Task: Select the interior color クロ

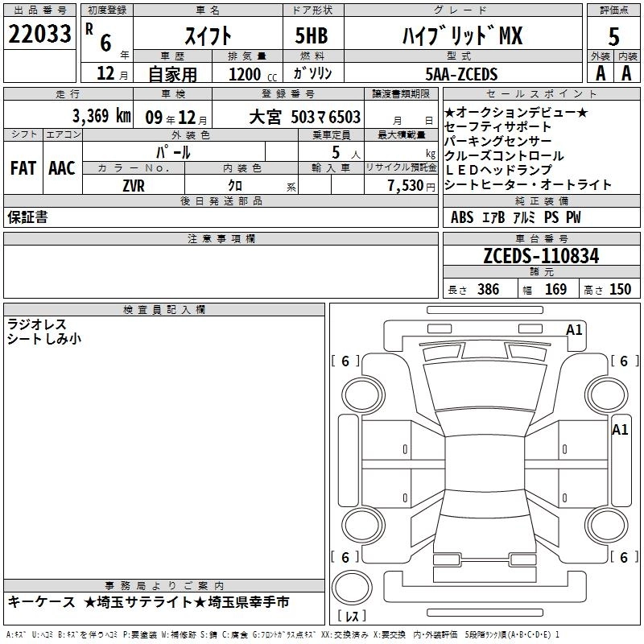Action: (235, 186)
